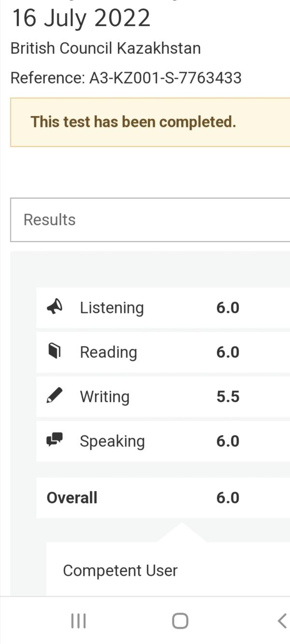Click the 16 July 2022 date heading
Image resolution: width=290 pixels, height=644 pixels.
coord(81,18)
